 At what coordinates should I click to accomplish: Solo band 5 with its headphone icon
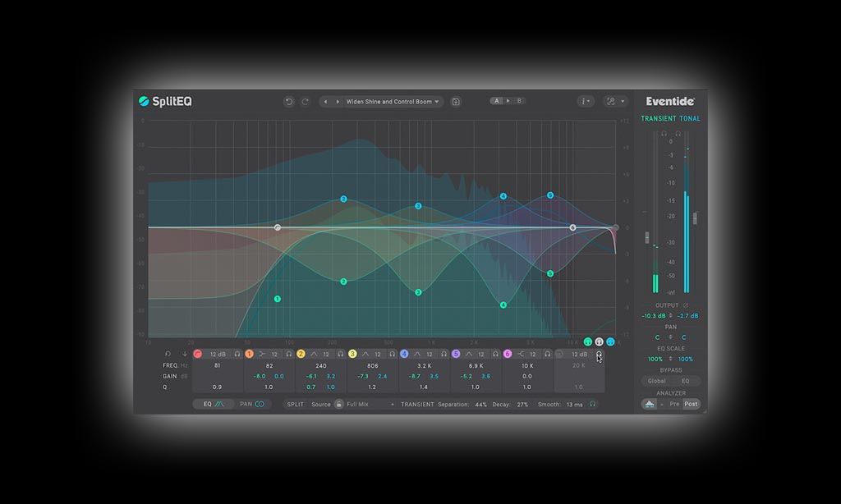point(495,354)
